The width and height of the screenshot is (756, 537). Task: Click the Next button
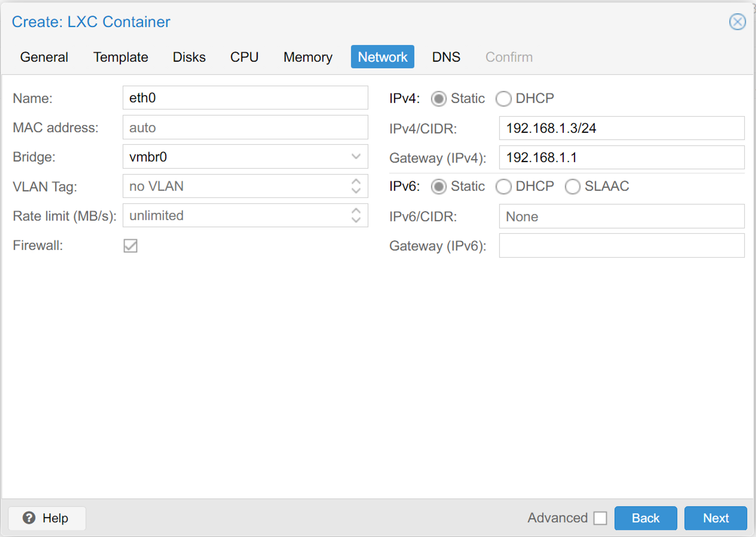click(x=715, y=518)
